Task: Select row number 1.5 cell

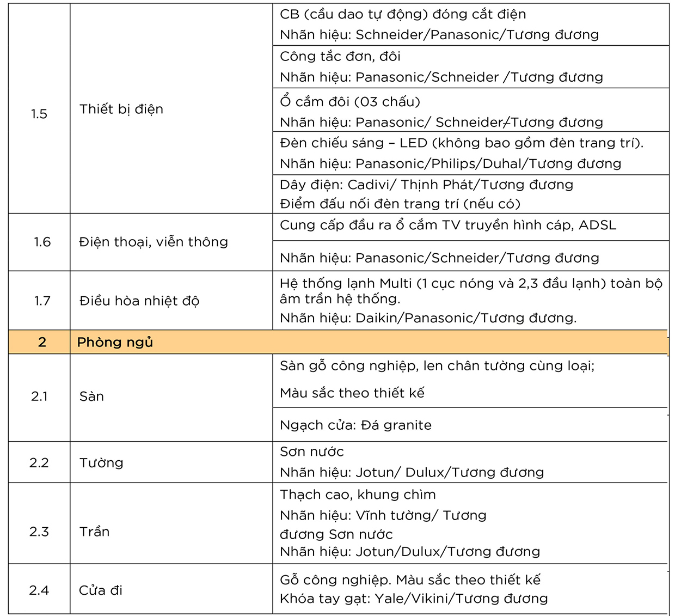Action: (x=39, y=114)
